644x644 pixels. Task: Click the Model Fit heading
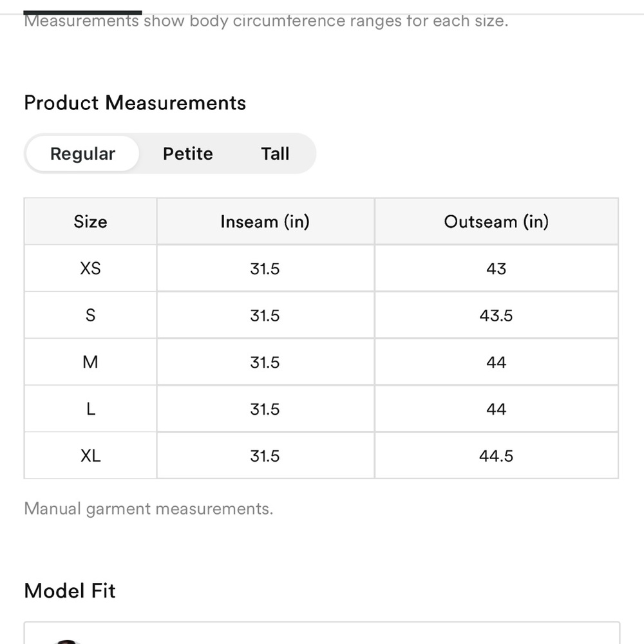(x=70, y=591)
